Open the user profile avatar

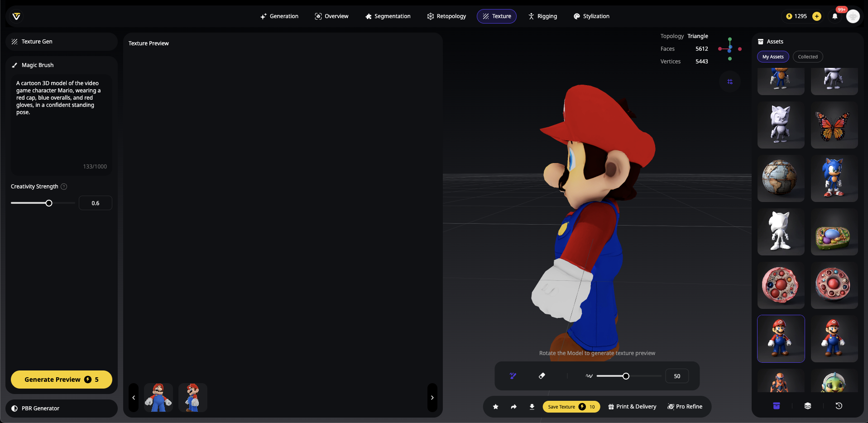[x=853, y=16]
